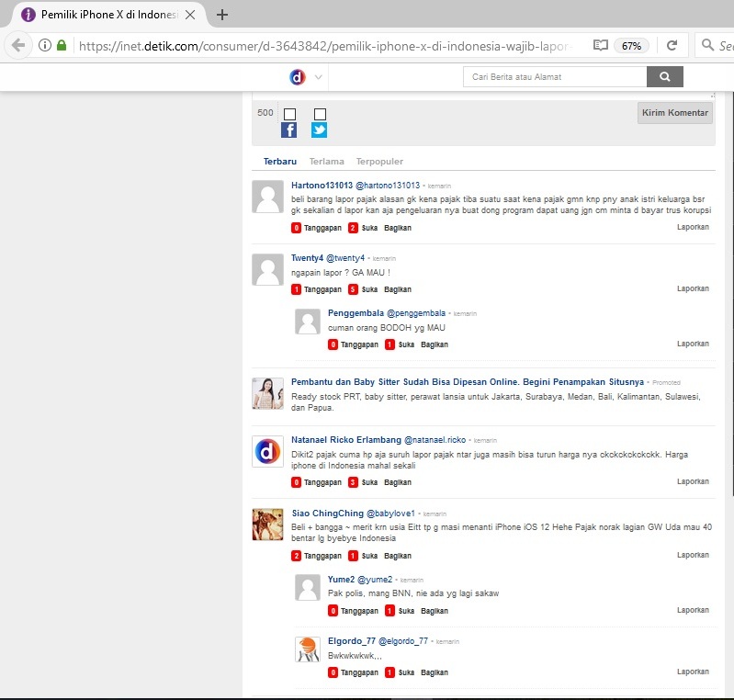This screenshot has height=700, width=734.
Task: Expand the dropdown chevron next to detik logo
Action: (x=319, y=77)
